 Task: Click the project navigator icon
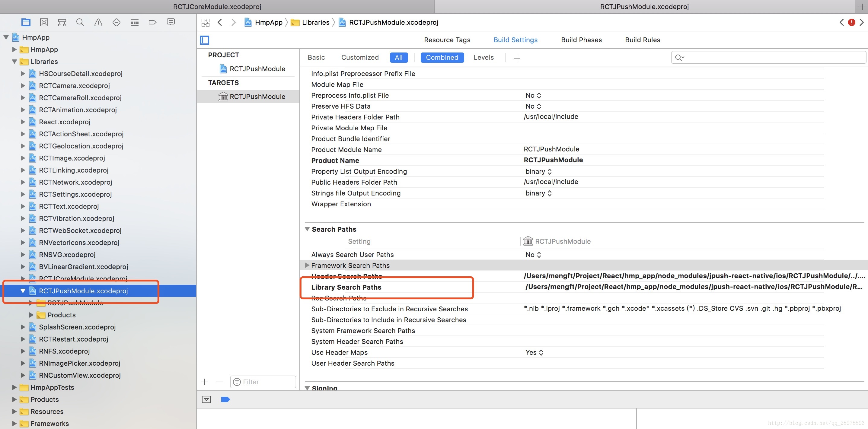point(26,22)
